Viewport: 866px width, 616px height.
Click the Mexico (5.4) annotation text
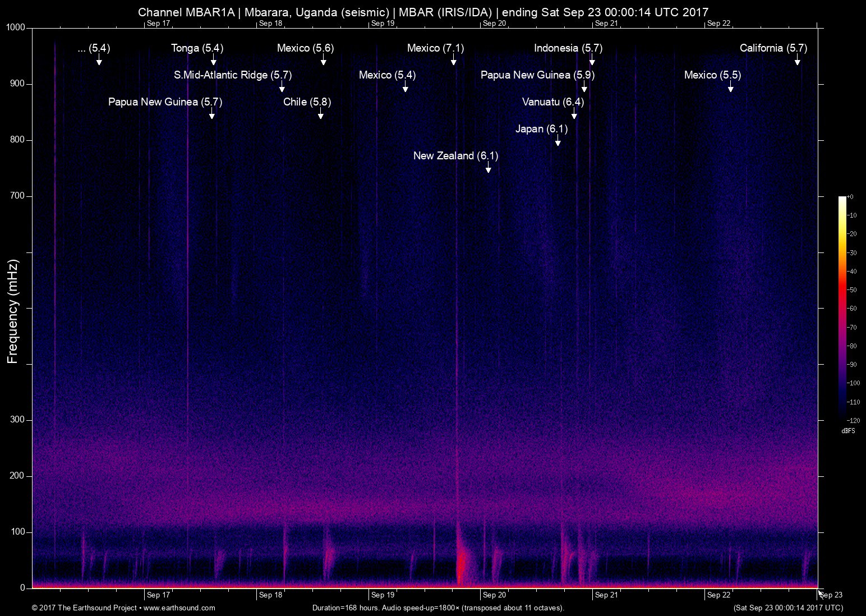click(x=386, y=75)
